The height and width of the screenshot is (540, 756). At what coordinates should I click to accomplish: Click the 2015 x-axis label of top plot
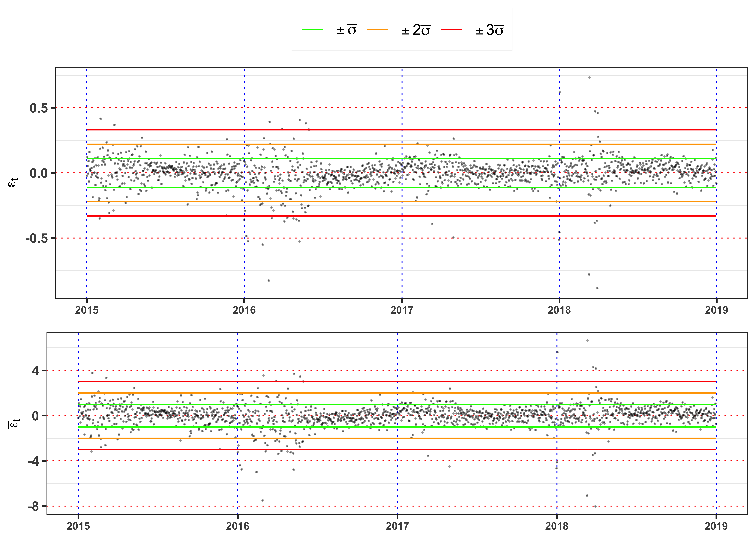click(x=87, y=310)
